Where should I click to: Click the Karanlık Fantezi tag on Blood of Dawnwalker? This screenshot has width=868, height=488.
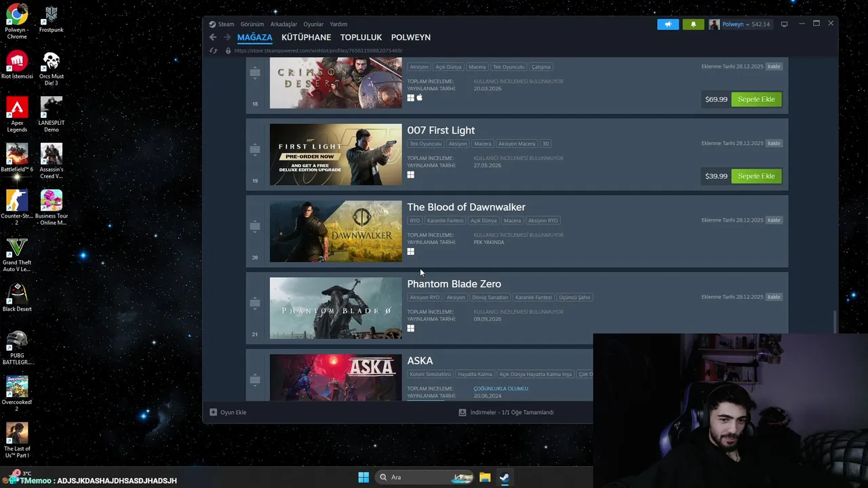pyautogui.click(x=445, y=220)
